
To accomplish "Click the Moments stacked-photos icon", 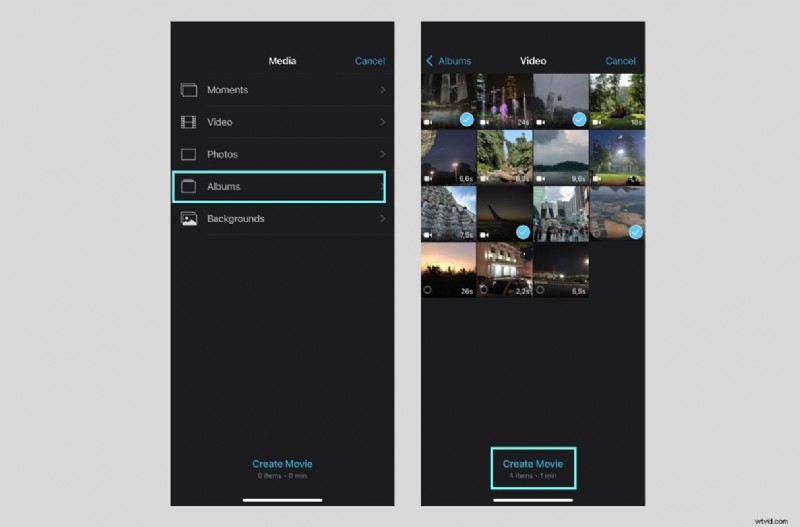I will [x=189, y=90].
